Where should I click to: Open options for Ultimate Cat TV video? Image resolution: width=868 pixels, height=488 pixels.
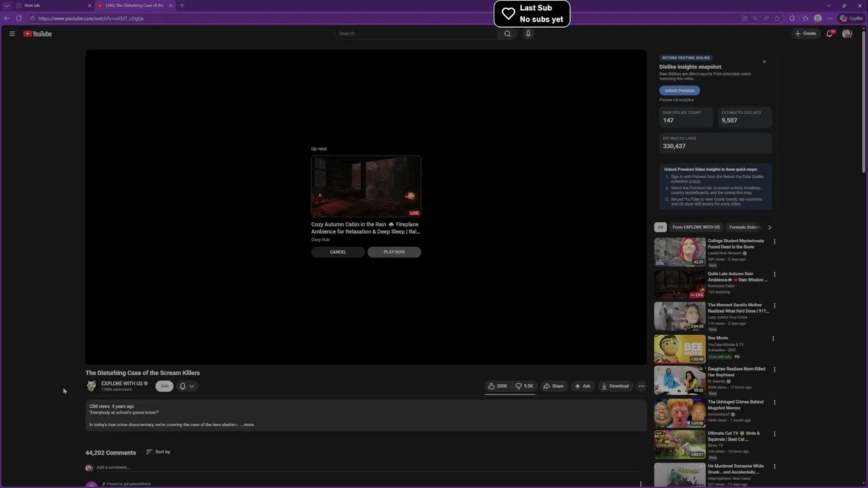coord(774,434)
